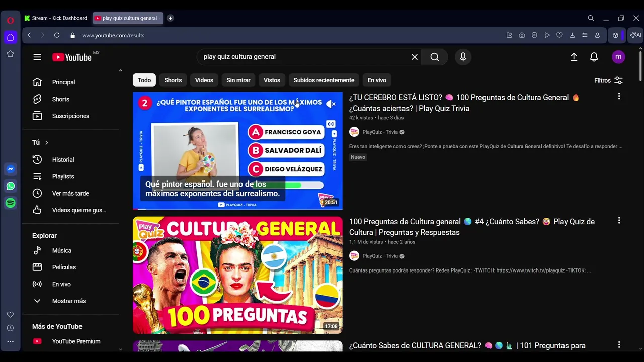The image size is (644, 362).
Task: Open '¿TU CEREBRO ESTÁ LISTO?' video title
Action: coord(464,103)
